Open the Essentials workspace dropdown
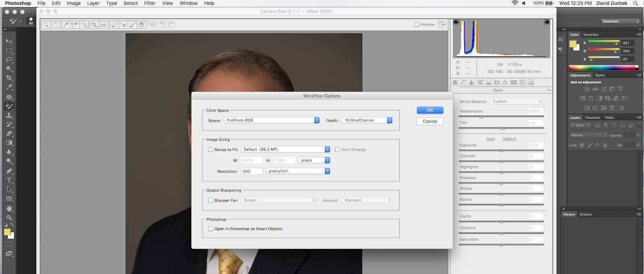 [x=620, y=21]
